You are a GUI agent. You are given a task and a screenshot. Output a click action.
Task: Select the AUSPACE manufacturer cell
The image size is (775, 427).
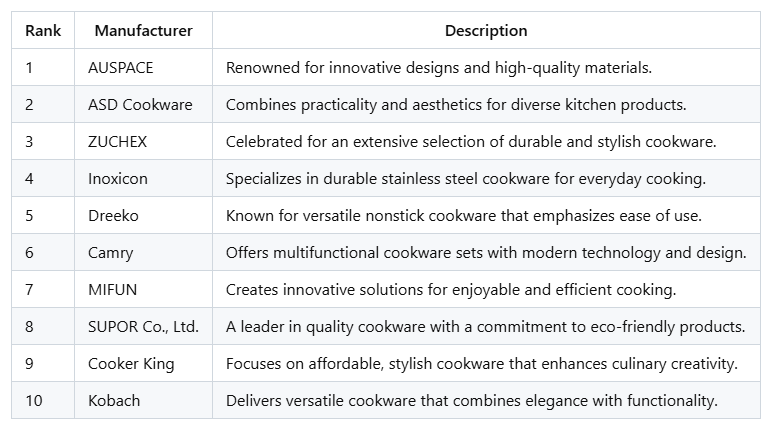pyautogui.click(x=121, y=68)
